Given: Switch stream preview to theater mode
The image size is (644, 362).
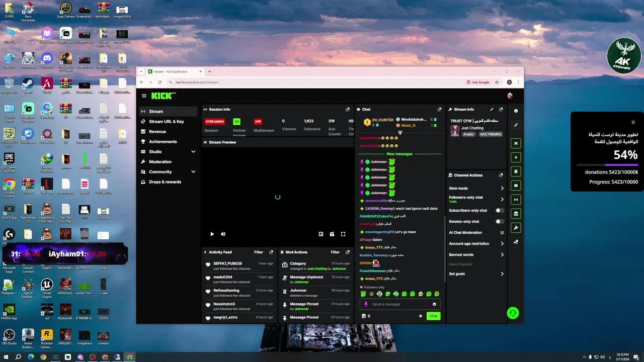Looking at the screenshot, I should pos(332,234).
